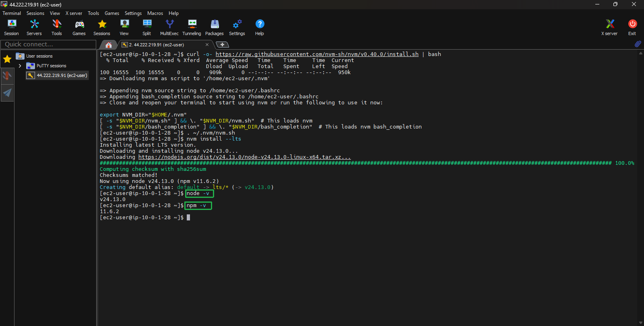The height and width of the screenshot is (326, 644).
Task: Open the Session toolbar icon
Action: click(11, 27)
